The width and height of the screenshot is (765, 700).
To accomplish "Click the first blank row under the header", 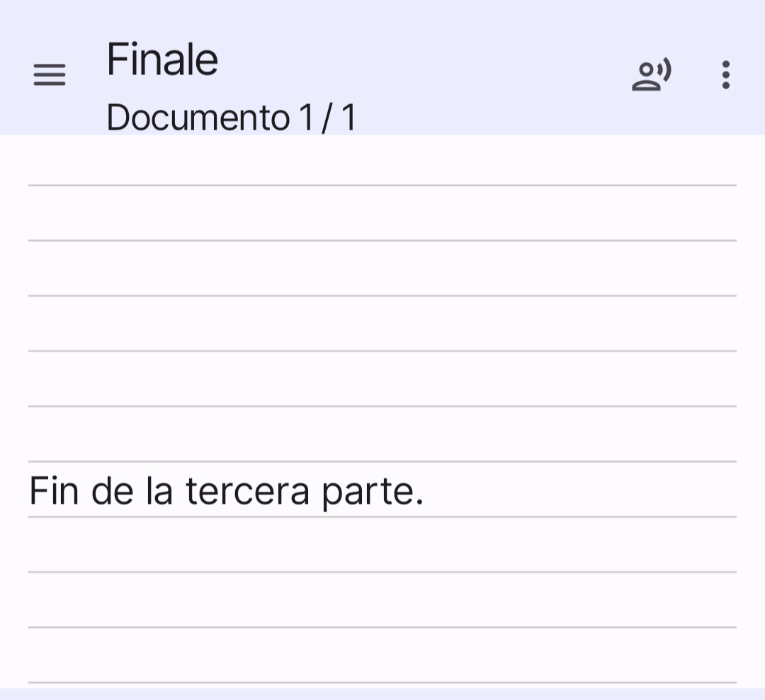I will point(382,160).
